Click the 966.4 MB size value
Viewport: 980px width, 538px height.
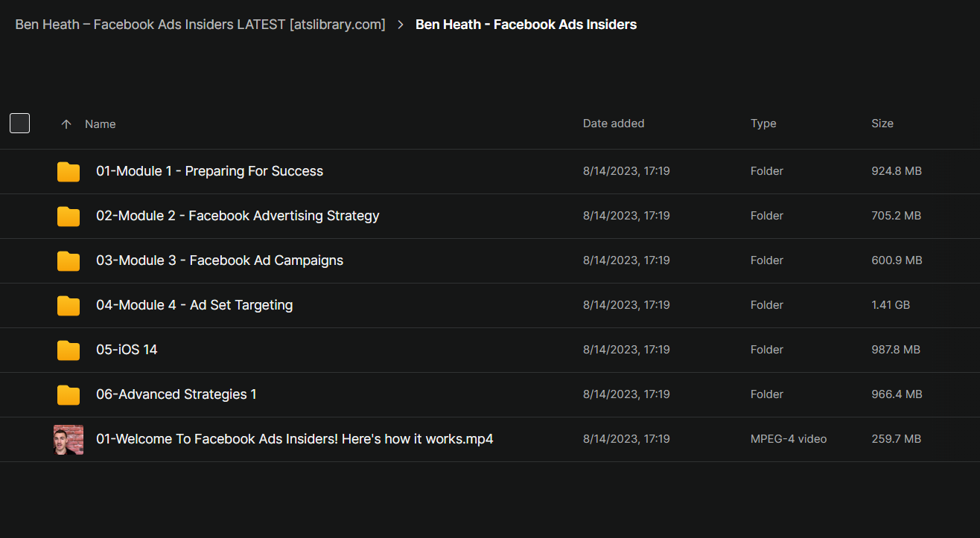point(897,394)
